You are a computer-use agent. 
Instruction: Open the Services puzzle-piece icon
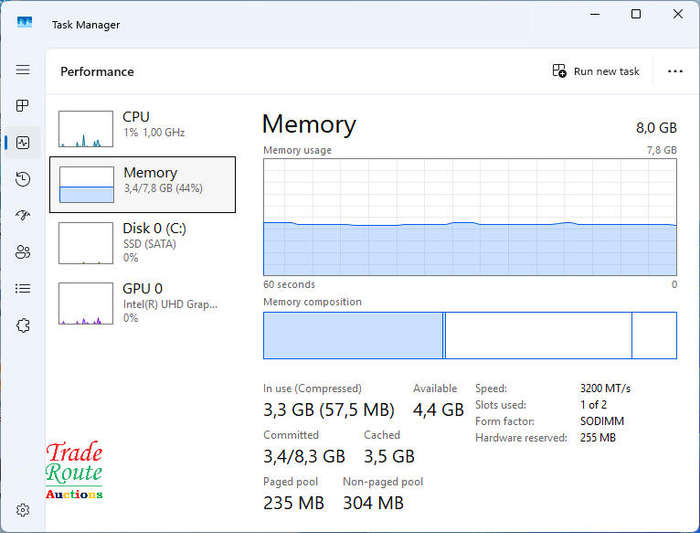(23, 325)
